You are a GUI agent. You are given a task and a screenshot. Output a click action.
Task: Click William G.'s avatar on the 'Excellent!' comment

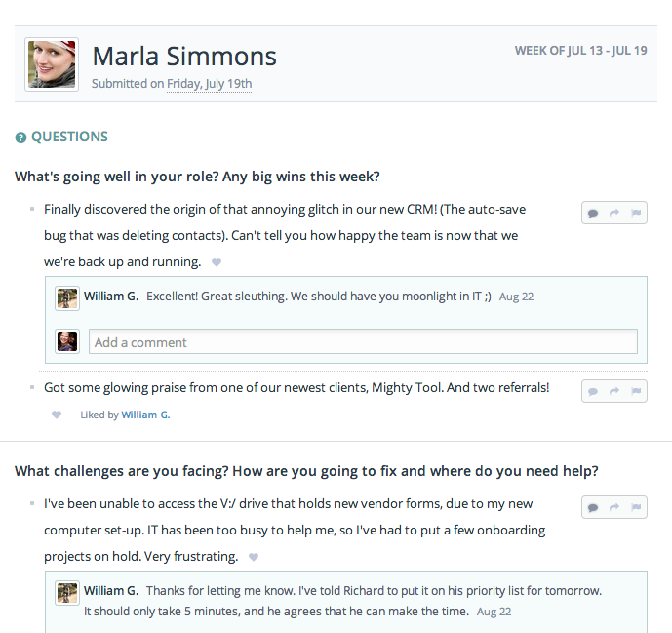click(67, 297)
